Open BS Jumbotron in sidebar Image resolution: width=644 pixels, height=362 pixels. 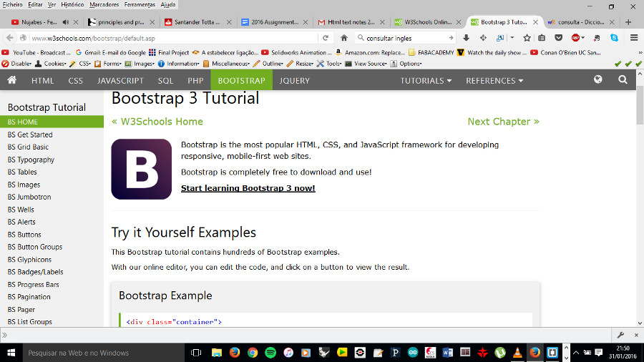29,197
